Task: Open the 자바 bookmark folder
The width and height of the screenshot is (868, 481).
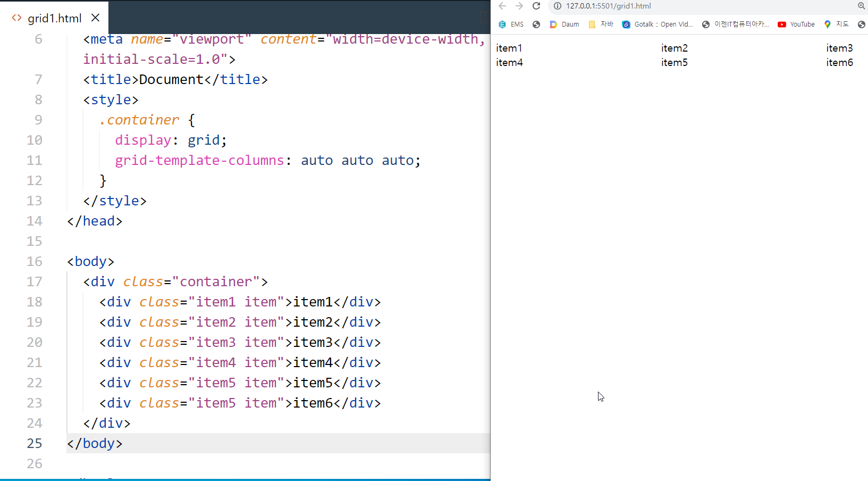Action: (601, 24)
